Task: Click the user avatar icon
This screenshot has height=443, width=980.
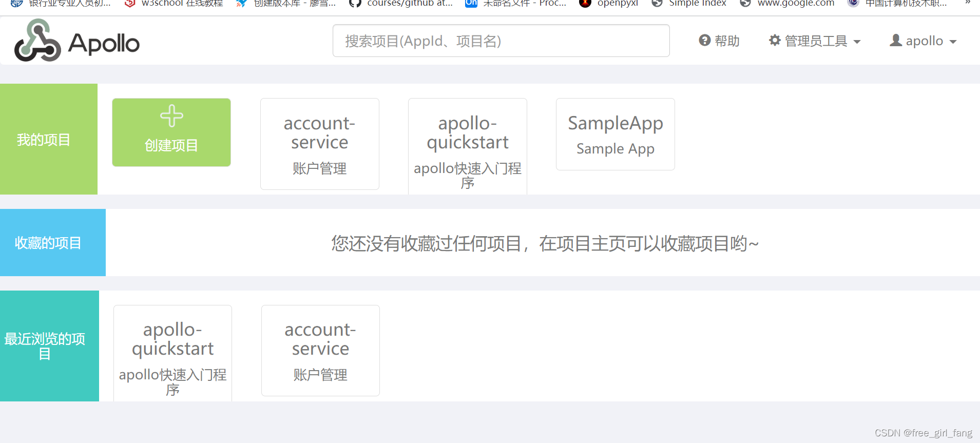Action: [896, 40]
